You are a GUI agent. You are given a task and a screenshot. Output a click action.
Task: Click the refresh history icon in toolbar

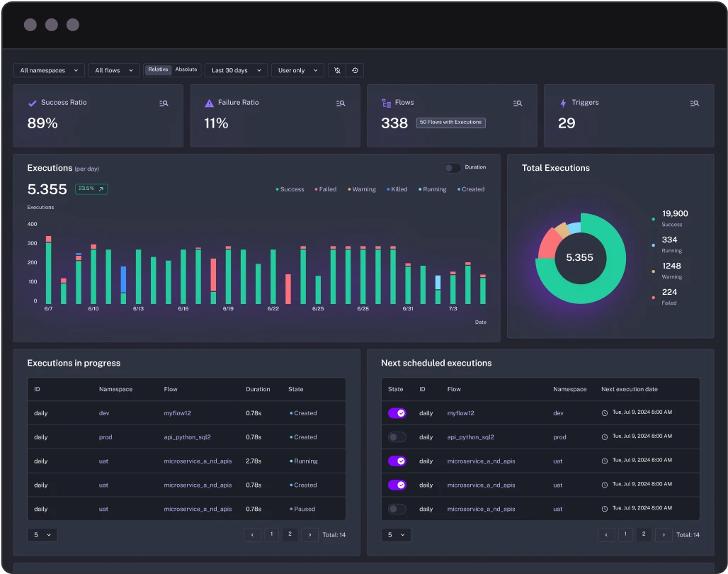[x=355, y=70]
